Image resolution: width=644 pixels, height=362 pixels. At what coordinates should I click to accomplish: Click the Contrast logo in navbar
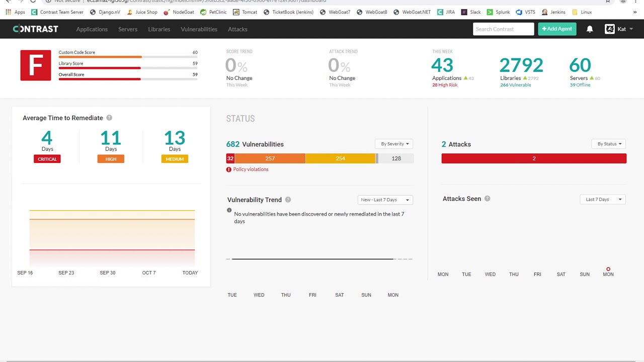click(x=35, y=29)
